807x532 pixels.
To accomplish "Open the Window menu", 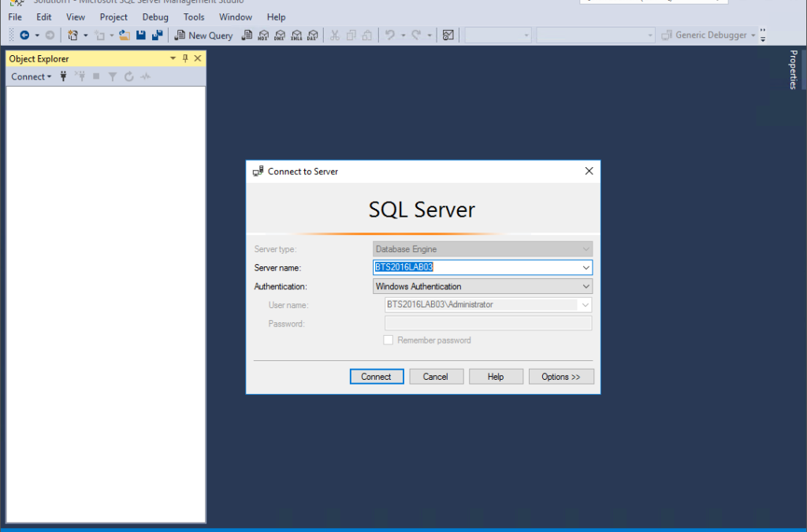I will (235, 17).
